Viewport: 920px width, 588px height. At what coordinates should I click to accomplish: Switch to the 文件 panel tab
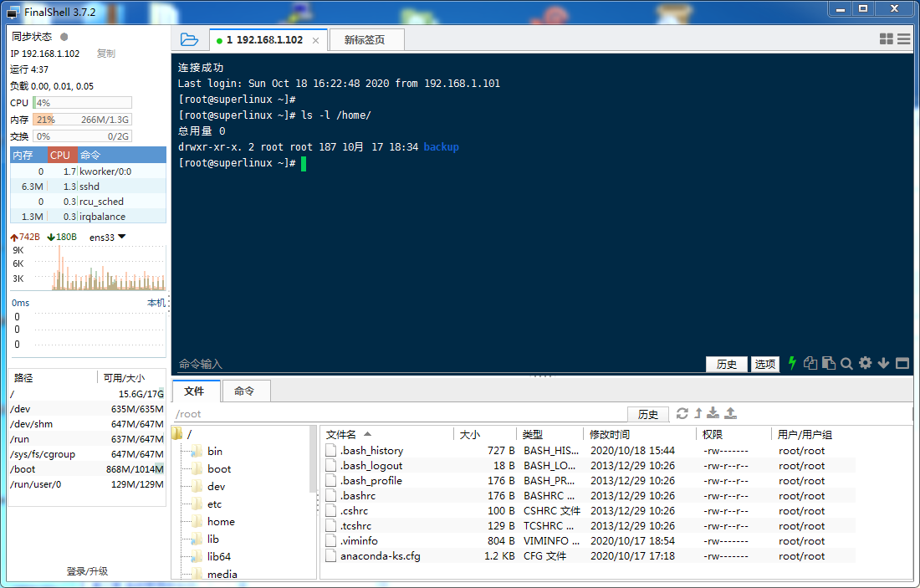[196, 391]
